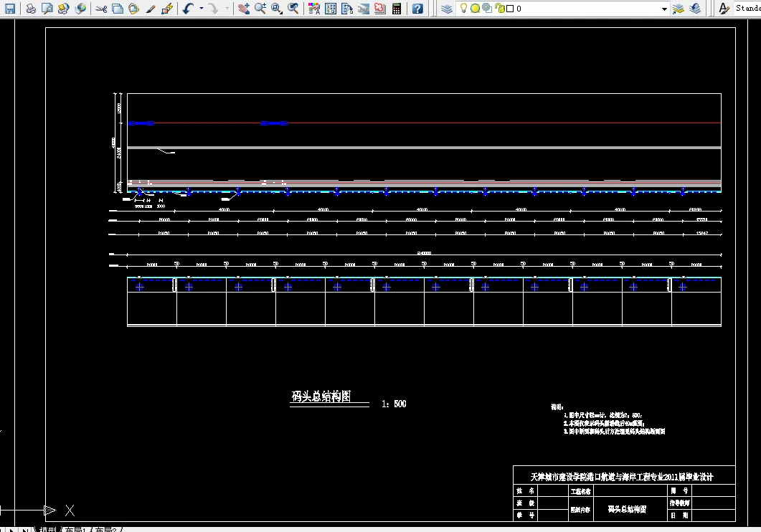
Task: Open the Redo history dropdown arrow
Action: 227,8
